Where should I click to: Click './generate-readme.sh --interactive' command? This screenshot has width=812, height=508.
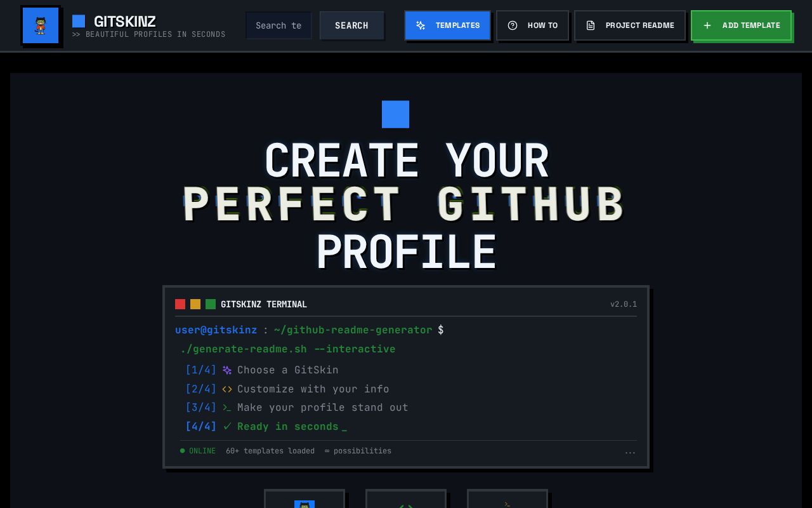point(288,349)
